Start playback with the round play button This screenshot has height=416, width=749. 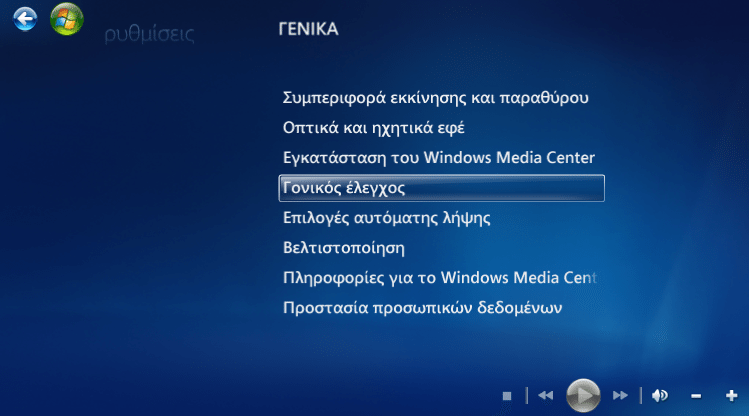click(583, 395)
